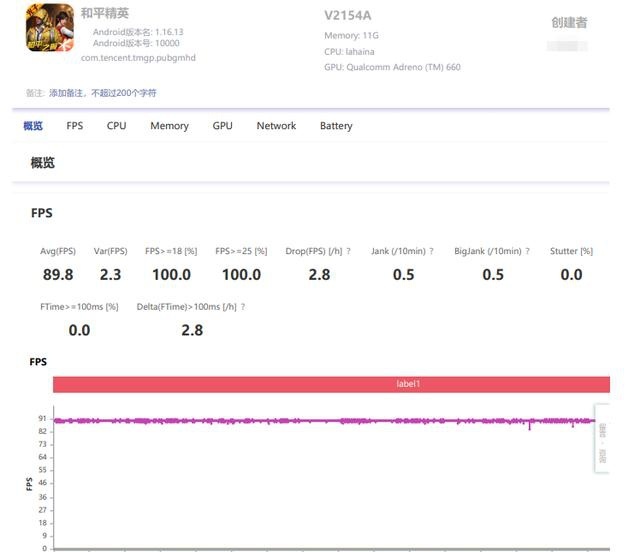Show help for BigJank (/10min) metric

pos(527,251)
